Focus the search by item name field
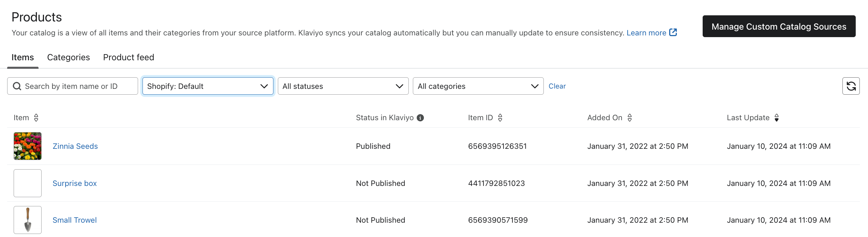The width and height of the screenshot is (868, 237). click(x=78, y=86)
